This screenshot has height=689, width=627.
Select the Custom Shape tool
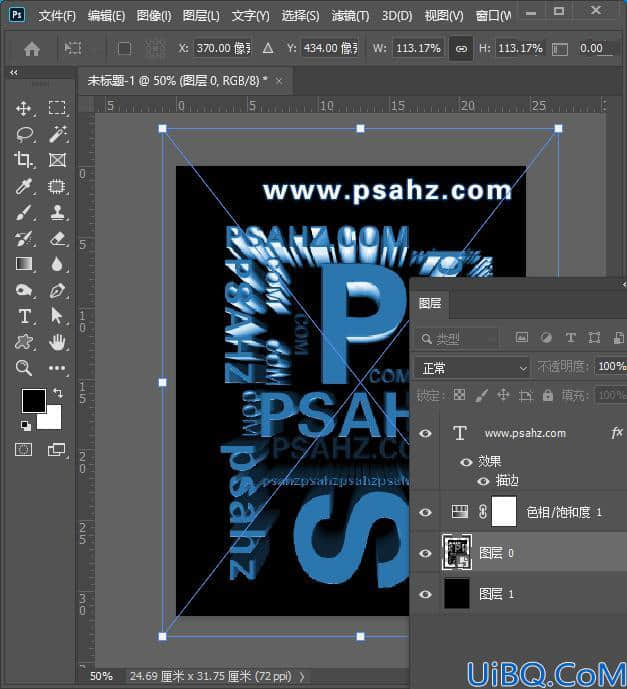coord(24,342)
